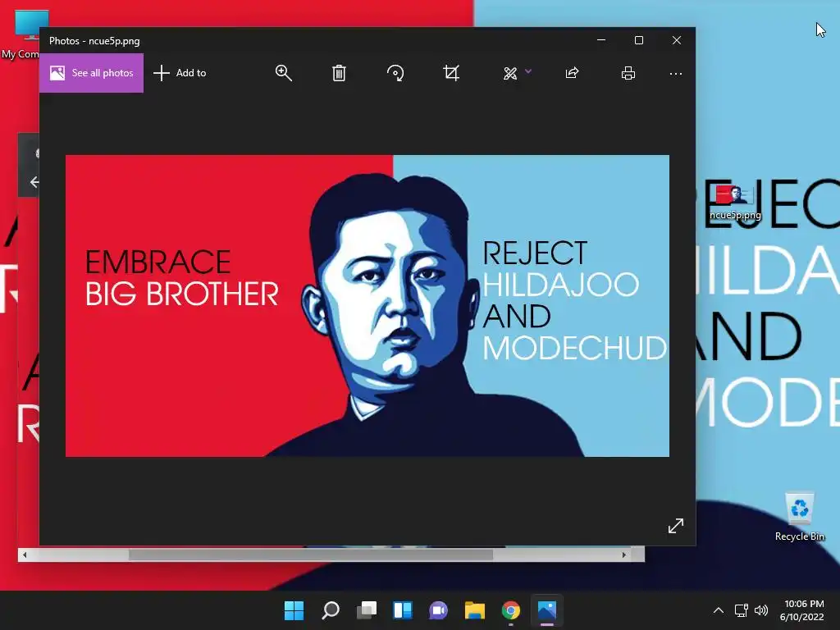Select the Recycle Bin desktop icon

point(799,517)
